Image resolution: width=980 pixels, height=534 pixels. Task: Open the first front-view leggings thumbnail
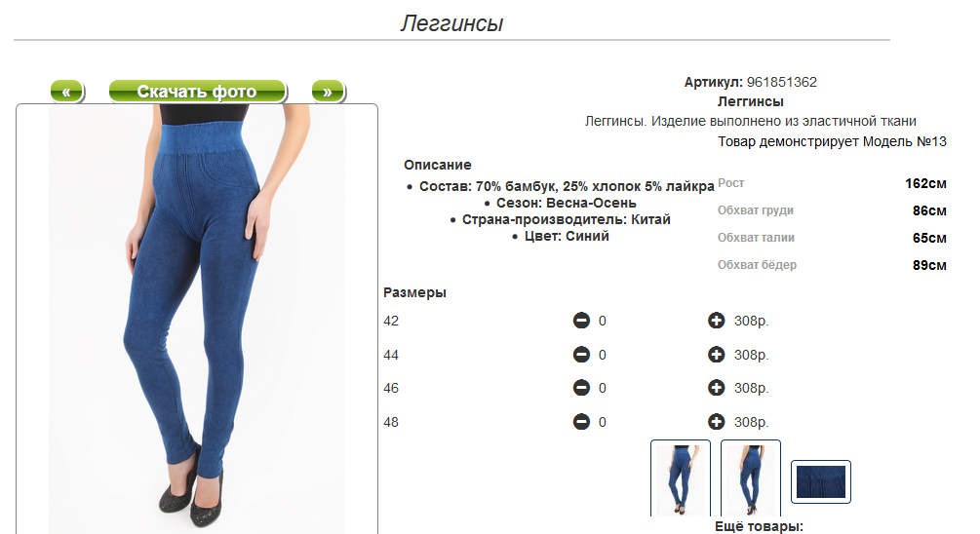tap(681, 478)
